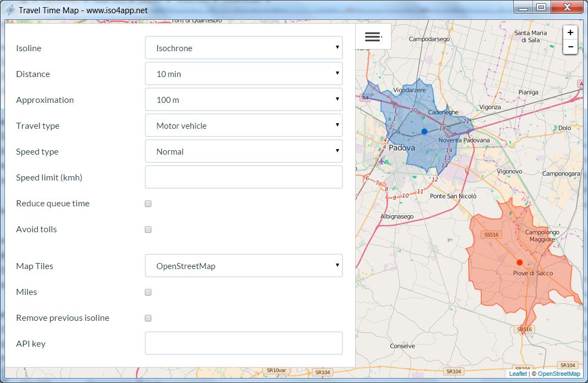Screen dimensions: 588x383
Task: Click the Cadoneghe label
Action: pos(443,112)
